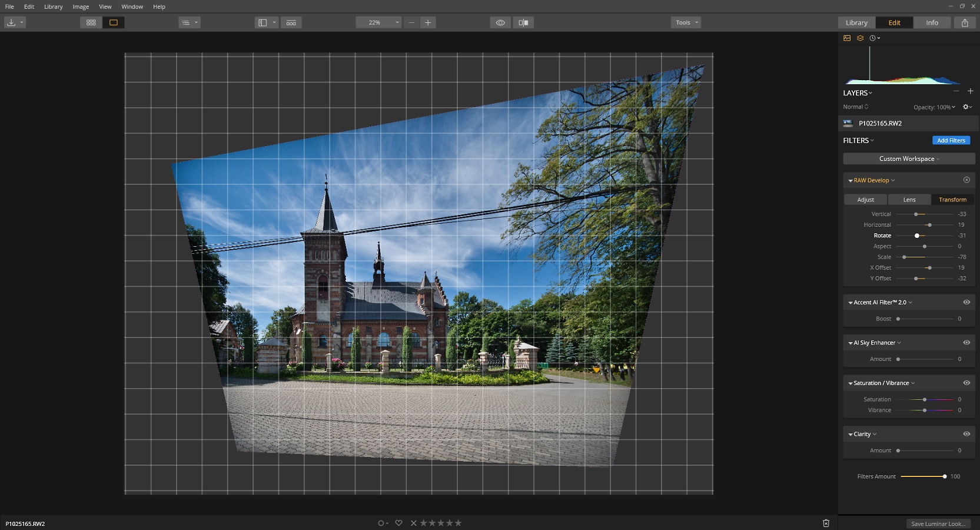This screenshot has width=980, height=530.
Task: Toggle the before/after compare icon
Action: [x=523, y=22]
